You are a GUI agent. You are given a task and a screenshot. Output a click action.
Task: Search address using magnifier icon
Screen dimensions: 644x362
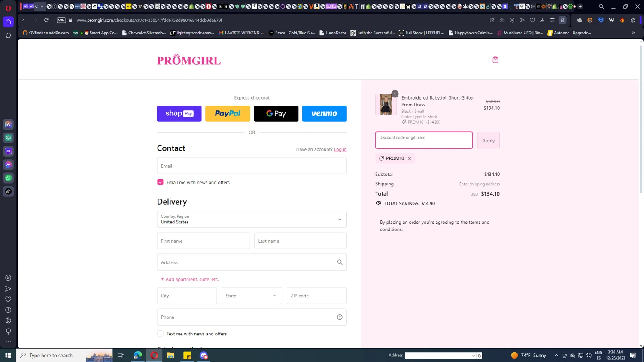(340, 262)
